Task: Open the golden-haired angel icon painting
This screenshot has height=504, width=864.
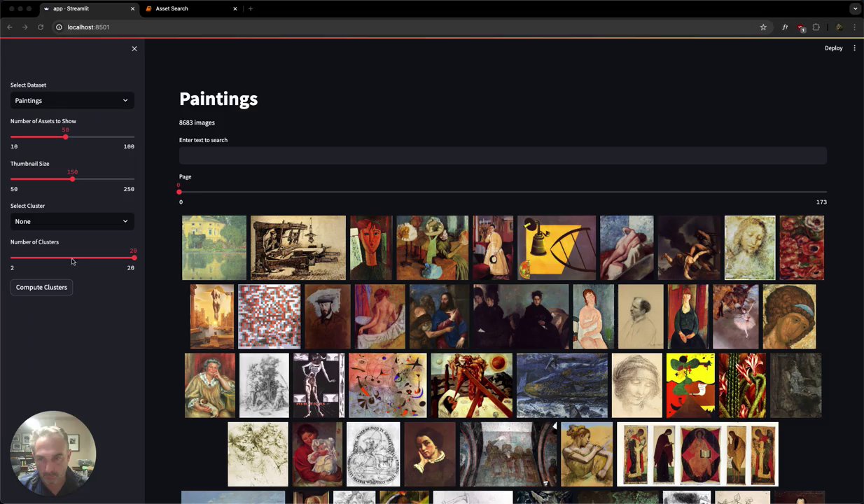Action: click(x=789, y=316)
